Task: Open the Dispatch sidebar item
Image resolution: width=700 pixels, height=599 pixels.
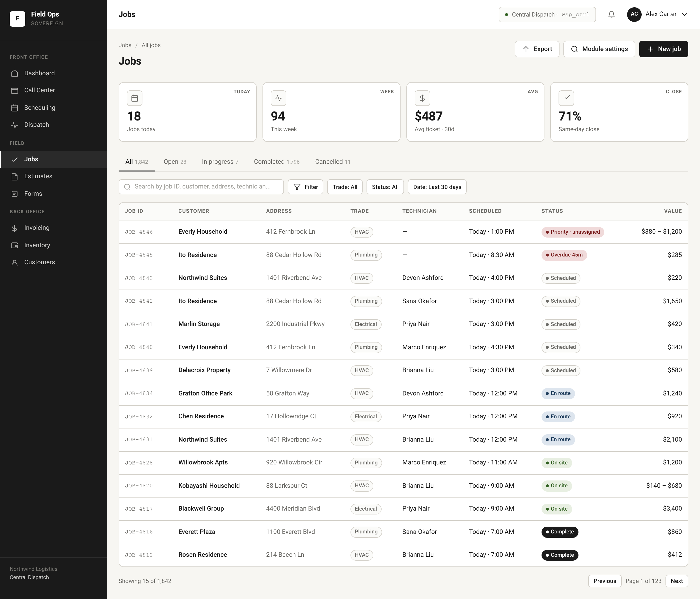Action: pos(53,125)
